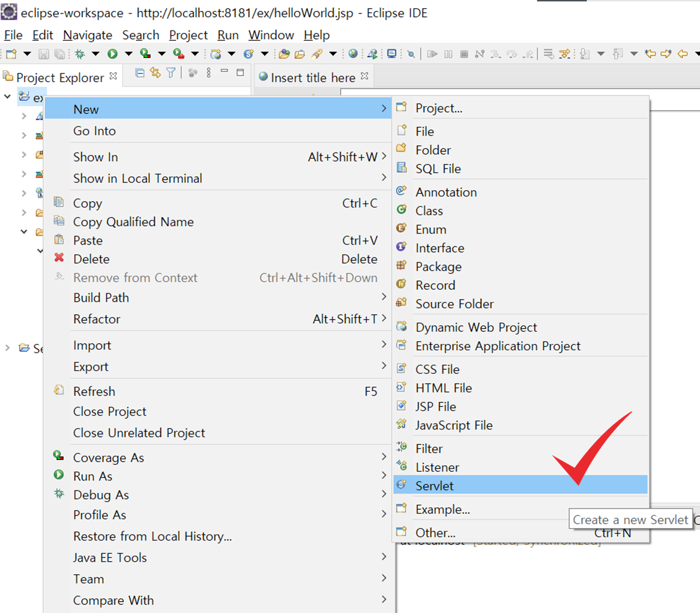
Task: Click the Open Task toolbar icon
Action: pos(300,54)
